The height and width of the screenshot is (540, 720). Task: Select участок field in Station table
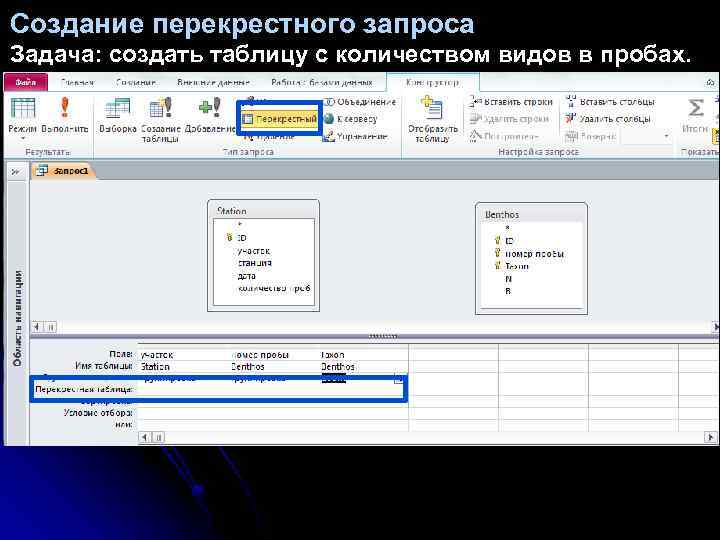(253, 251)
